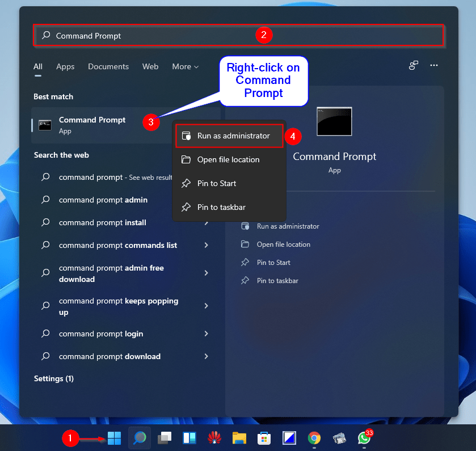
Task: Click the Windows Start button in taskbar
Action: click(x=114, y=438)
